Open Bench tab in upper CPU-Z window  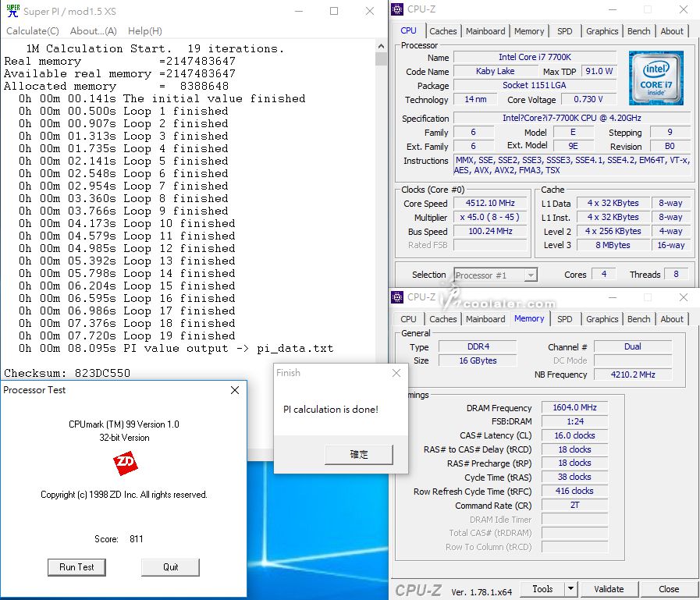click(639, 31)
